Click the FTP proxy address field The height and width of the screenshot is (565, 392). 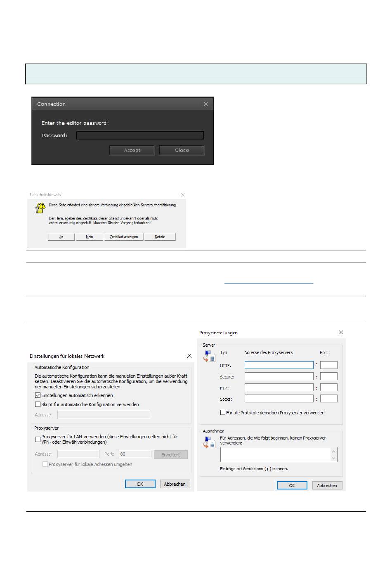tap(279, 388)
